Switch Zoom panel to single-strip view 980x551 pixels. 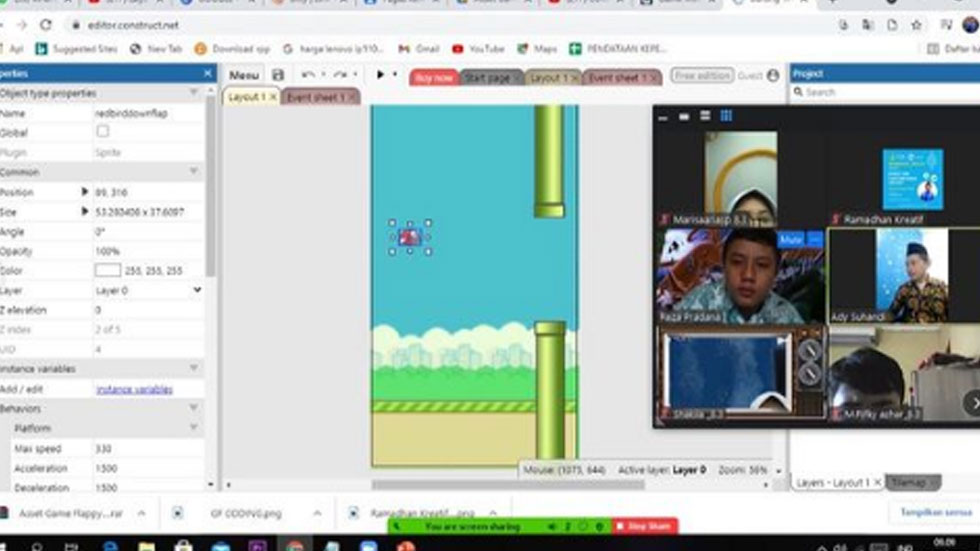point(684,116)
